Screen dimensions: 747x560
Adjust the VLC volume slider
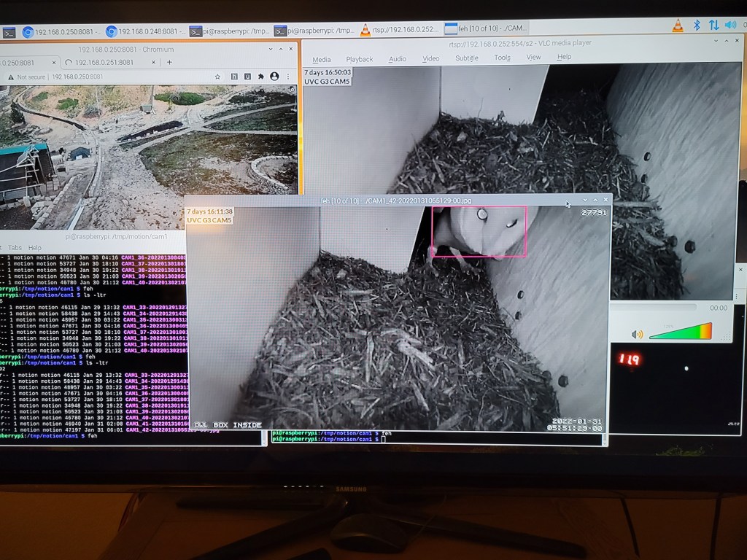point(679,332)
